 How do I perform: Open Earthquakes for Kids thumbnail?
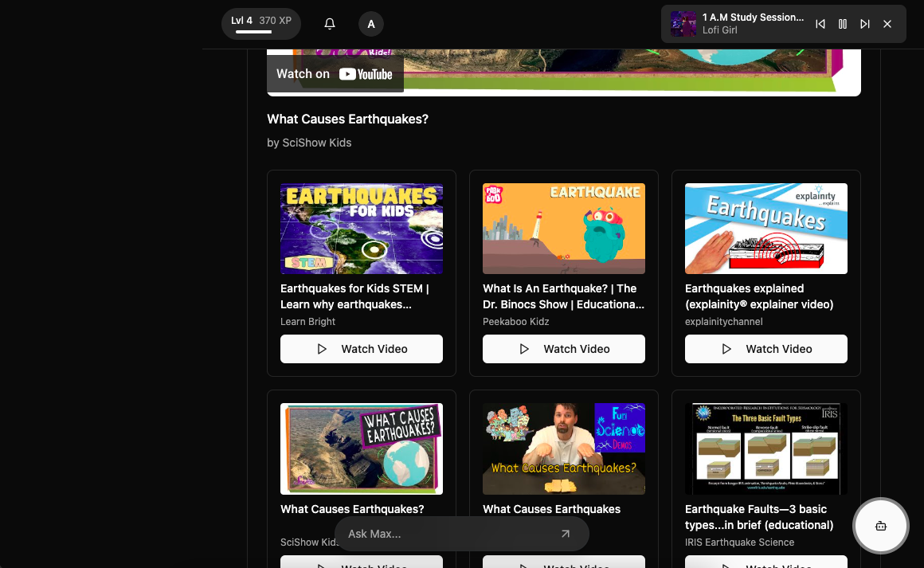(361, 229)
